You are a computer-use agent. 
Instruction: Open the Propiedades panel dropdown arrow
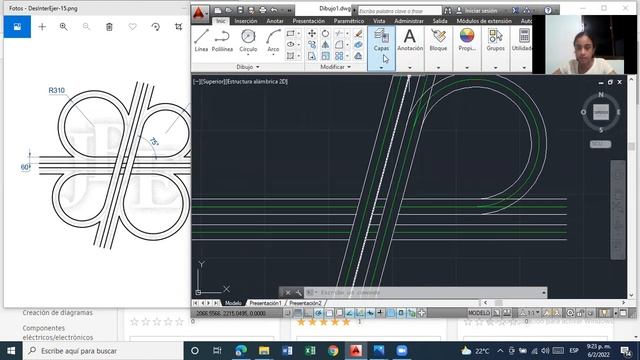pyautogui.click(x=467, y=68)
